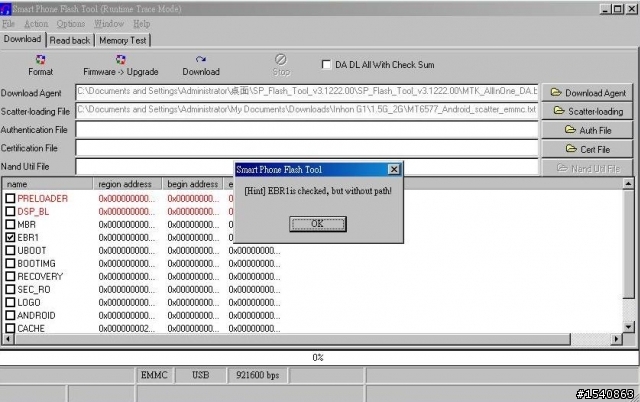The height and width of the screenshot is (402, 640).
Task: Maximize the Flash Tool main window
Action: [x=618, y=9]
